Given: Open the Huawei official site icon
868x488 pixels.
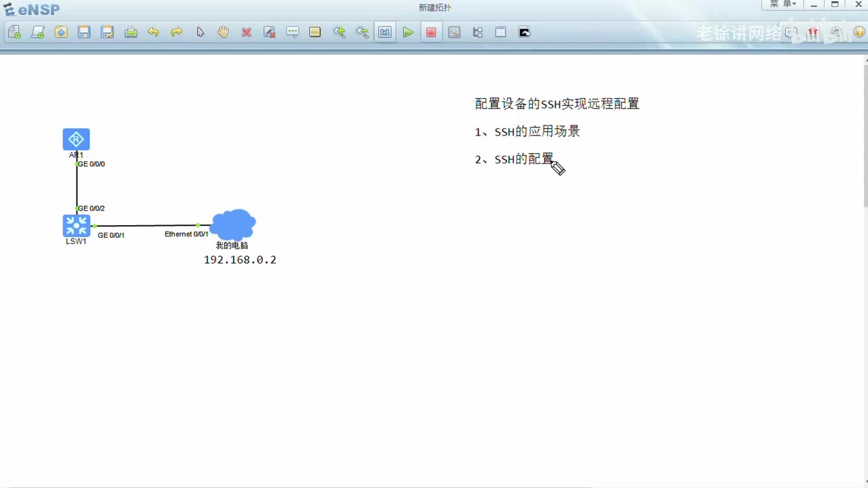Looking at the screenshot, I should tap(813, 32).
